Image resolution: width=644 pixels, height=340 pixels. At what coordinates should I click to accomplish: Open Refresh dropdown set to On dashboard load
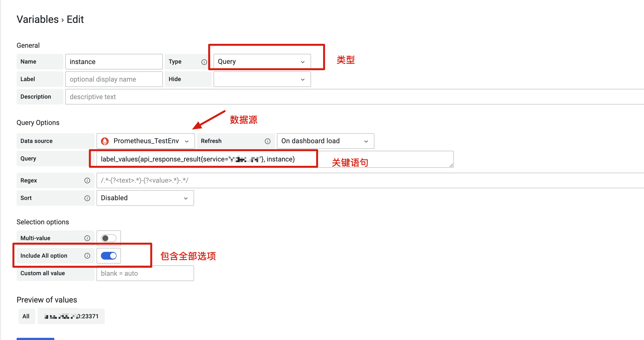[325, 141]
